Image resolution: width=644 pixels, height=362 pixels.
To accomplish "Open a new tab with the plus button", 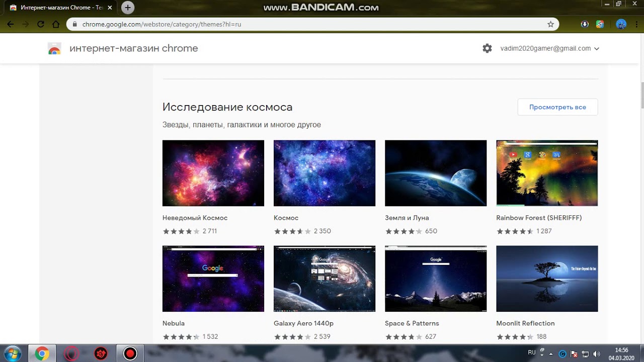I will [x=128, y=8].
